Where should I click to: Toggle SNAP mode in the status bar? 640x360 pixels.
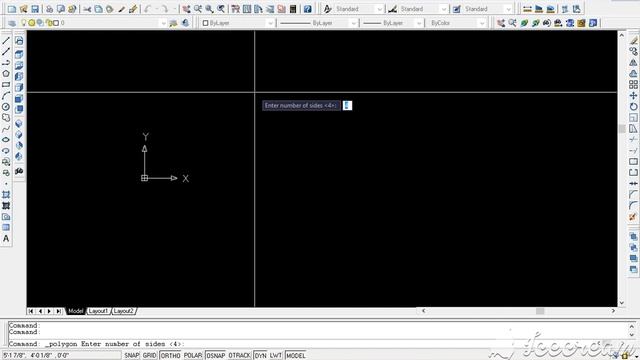coord(132,356)
